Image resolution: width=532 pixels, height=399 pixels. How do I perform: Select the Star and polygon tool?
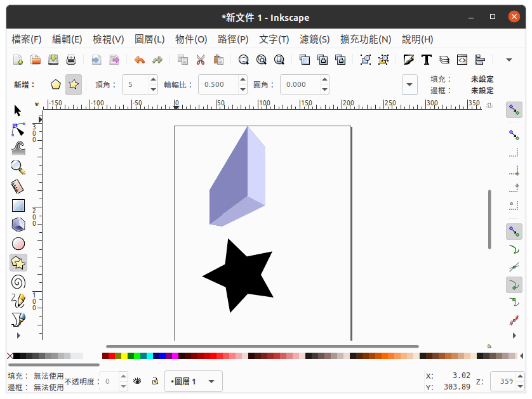click(x=18, y=263)
